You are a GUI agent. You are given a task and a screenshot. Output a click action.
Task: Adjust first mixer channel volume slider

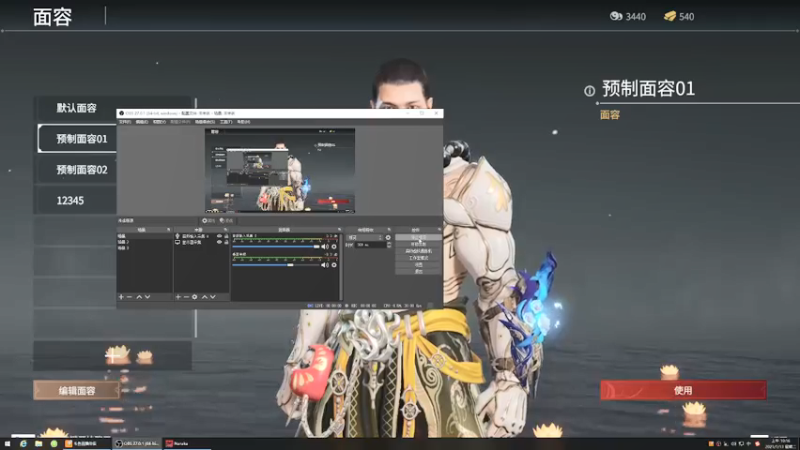pos(276,246)
